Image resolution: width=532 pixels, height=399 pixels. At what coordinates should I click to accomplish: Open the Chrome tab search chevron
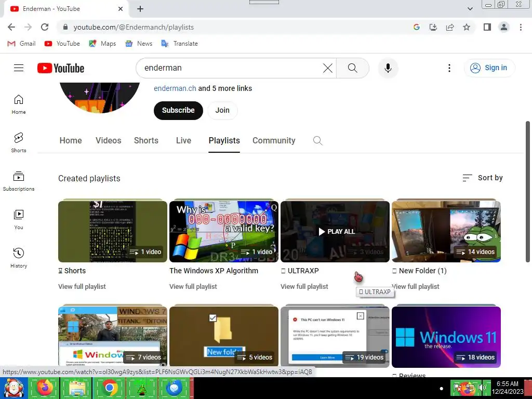point(470,9)
